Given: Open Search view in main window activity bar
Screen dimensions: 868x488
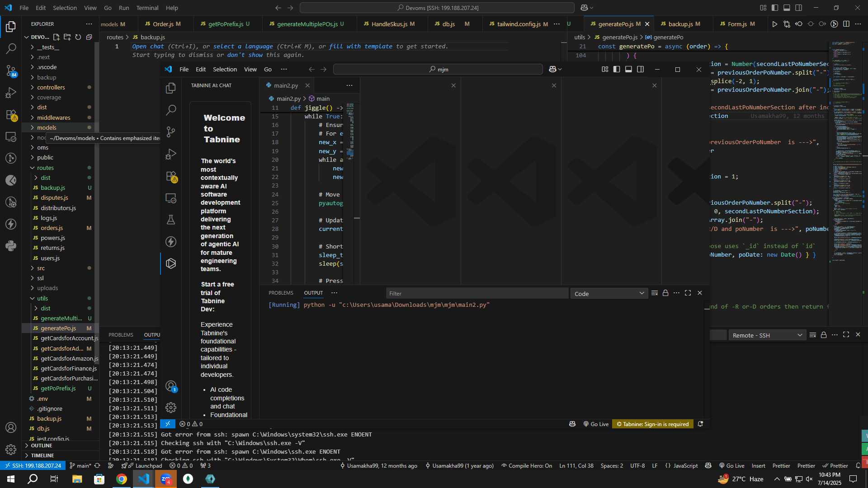Looking at the screenshot, I should [x=11, y=48].
